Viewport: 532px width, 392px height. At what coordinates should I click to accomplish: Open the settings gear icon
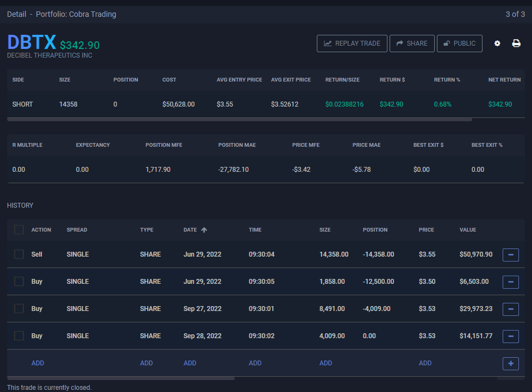point(497,43)
